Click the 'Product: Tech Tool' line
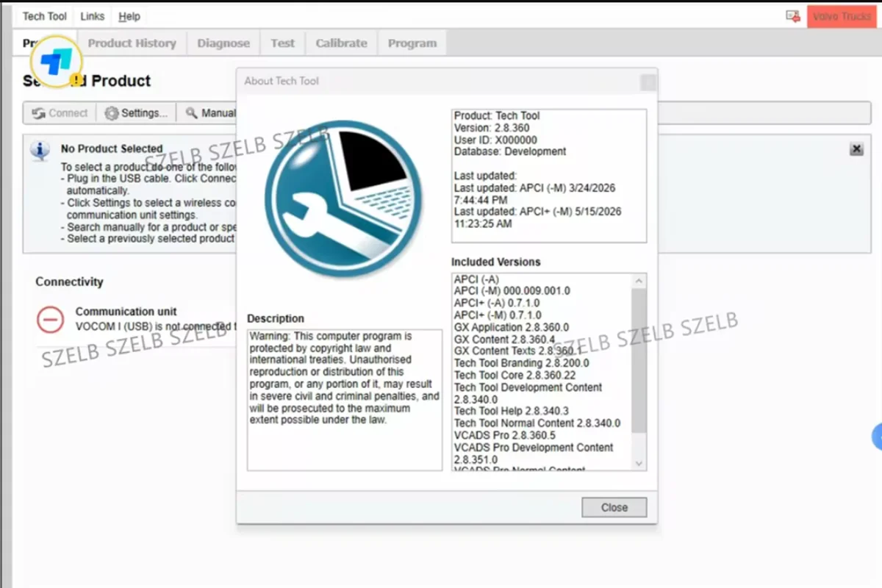The width and height of the screenshot is (882, 588). tap(497, 115)
